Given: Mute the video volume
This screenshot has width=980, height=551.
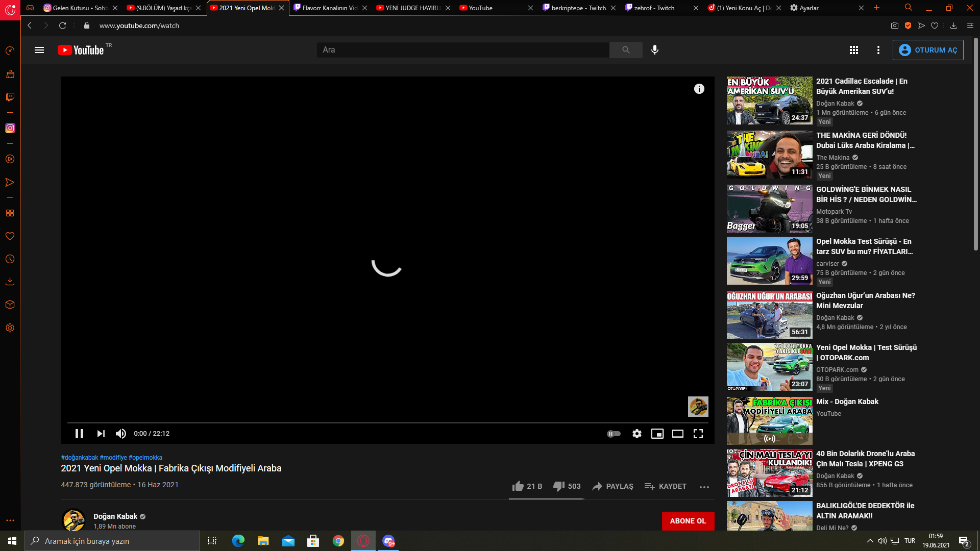Looking at the screenshot, I should (x=121, y=434).
